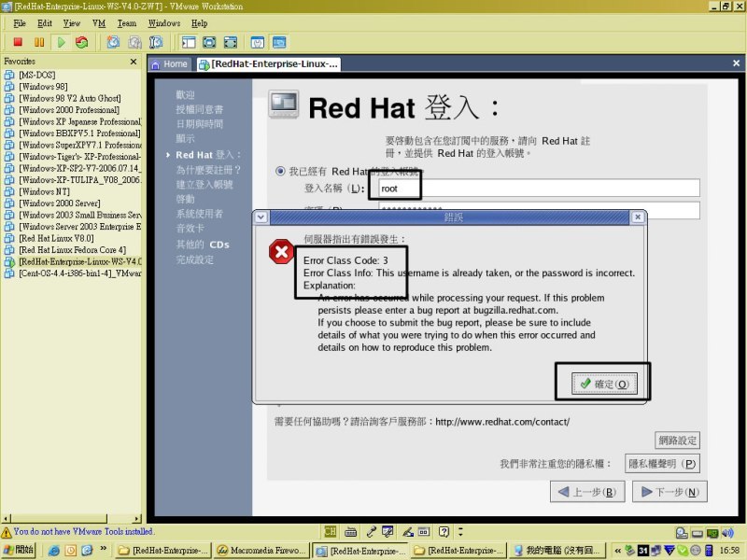Screen dimensions: 747x560
Task: Select [Cent-OS-4.4-i386-bin1-4] favorite
Action: coord(79,273)
